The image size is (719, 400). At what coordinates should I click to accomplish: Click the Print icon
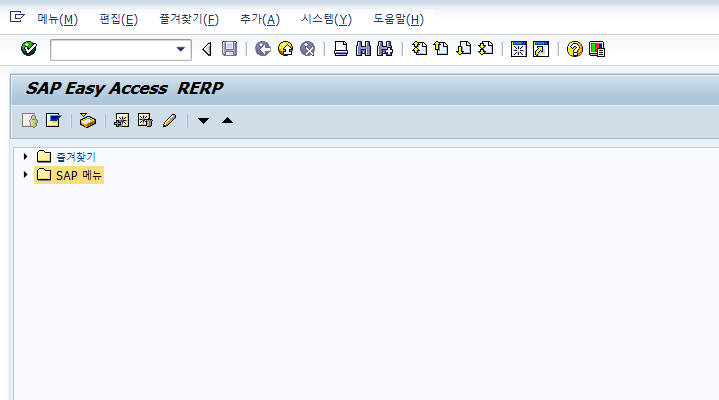pos(341,49)
